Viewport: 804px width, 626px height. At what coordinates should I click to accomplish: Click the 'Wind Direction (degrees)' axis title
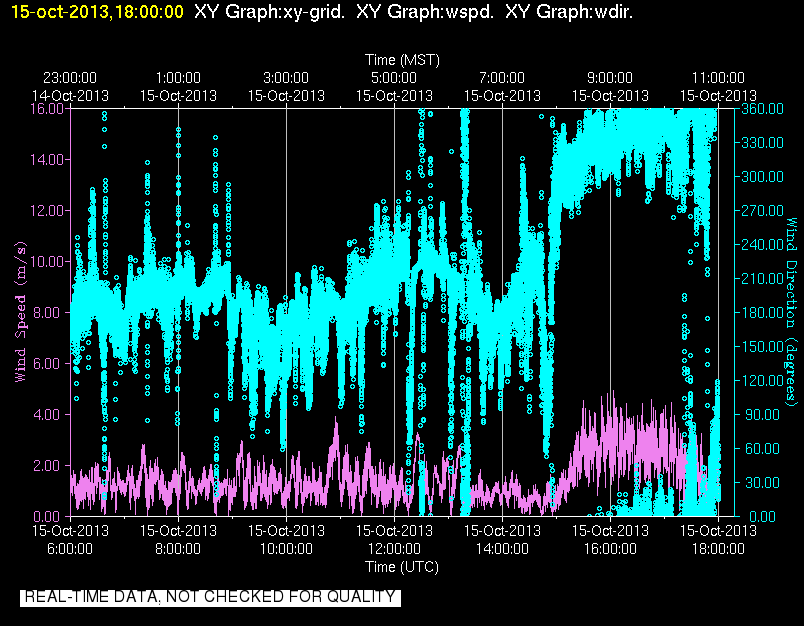(x=792, y=312)
